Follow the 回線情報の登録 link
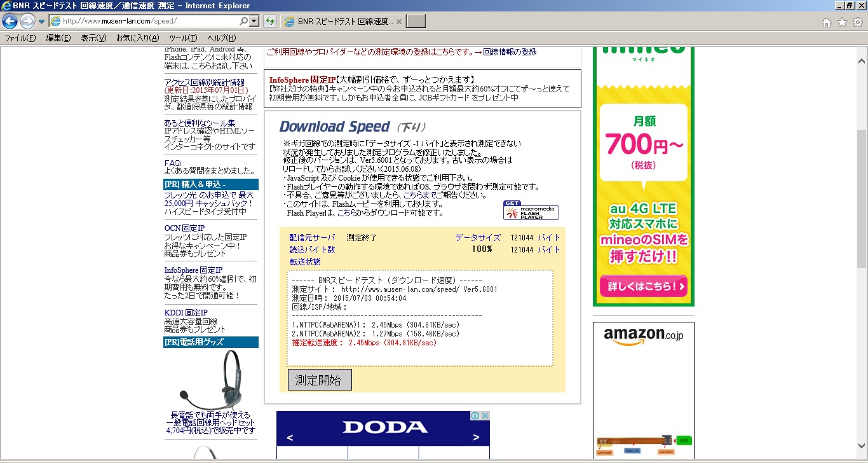 coord(510,52)
